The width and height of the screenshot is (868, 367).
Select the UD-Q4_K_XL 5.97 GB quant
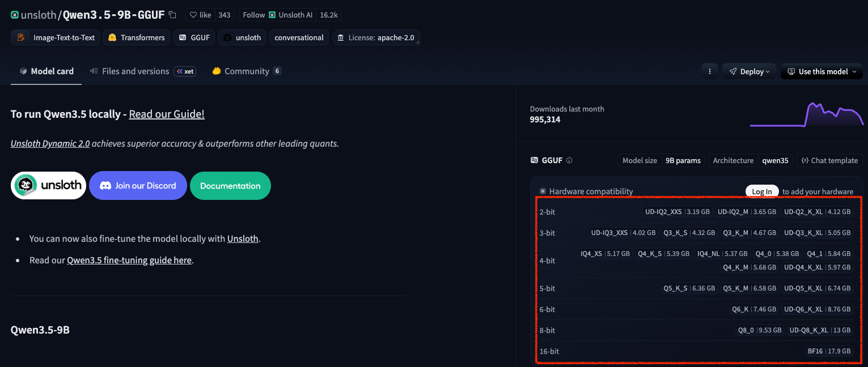(x=817, y=267)
